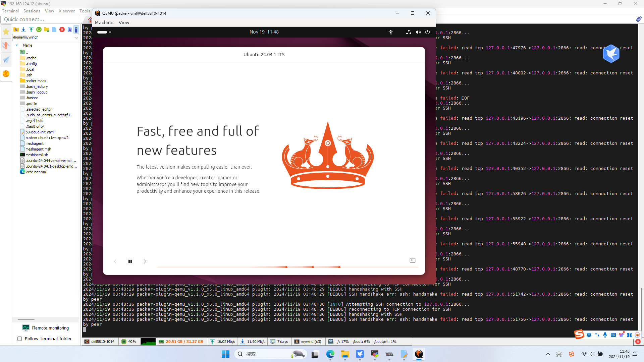This screenshot has width=644, height=362.
Task: Open the Macros paper-plane sidebar tab
Action: point(6,60)
